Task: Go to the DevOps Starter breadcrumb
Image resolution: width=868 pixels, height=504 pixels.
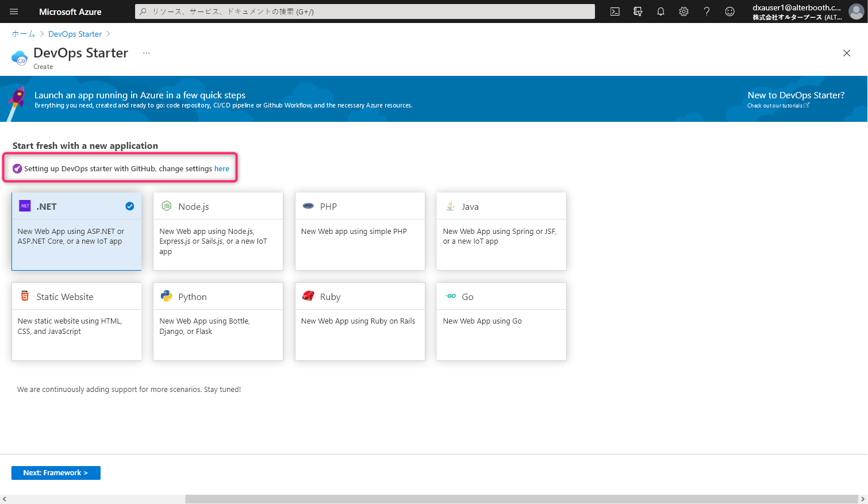Action: pos(75,34)
